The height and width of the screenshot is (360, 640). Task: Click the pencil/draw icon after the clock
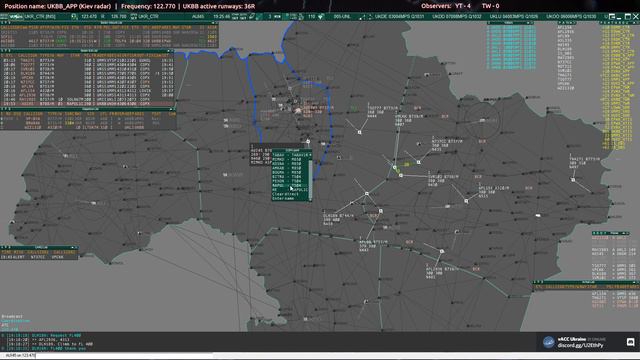[252, 17]
